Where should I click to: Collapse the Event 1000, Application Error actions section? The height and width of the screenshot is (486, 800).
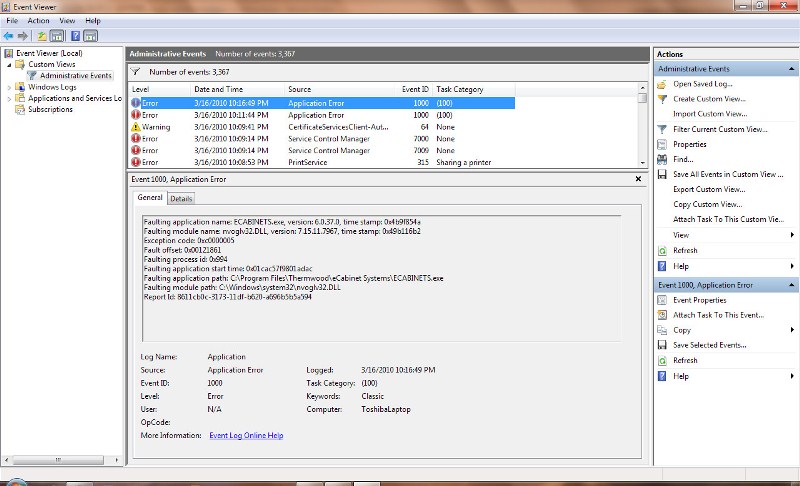click(x=791, y=285)
